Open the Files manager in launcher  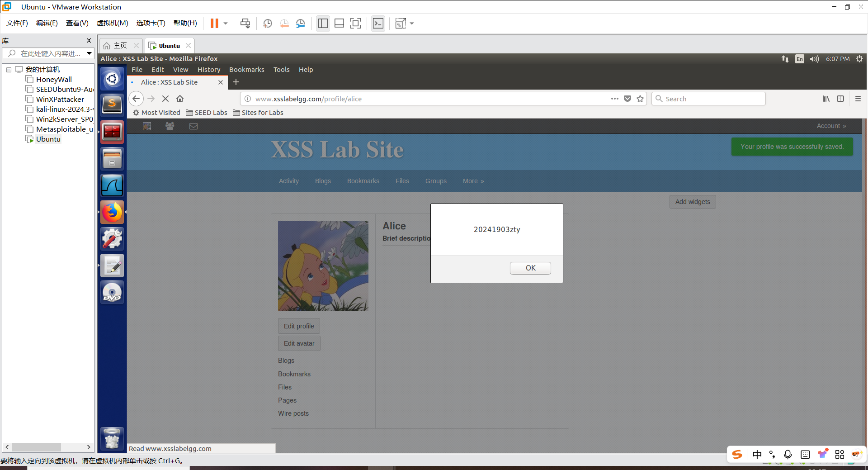[112, 159]
